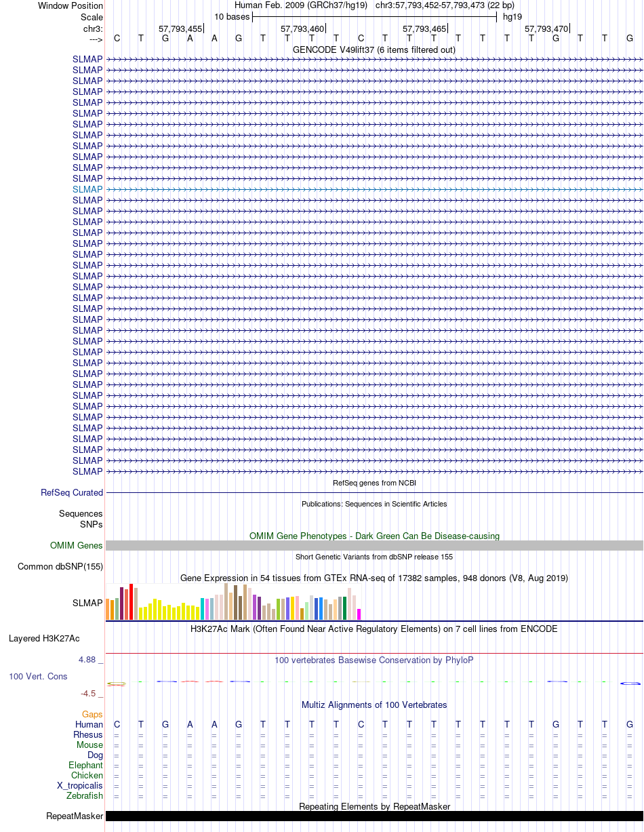This screenshot has height=832, width=644.
Task: Select the Human alignment row label
Action: tap(89, 725)
